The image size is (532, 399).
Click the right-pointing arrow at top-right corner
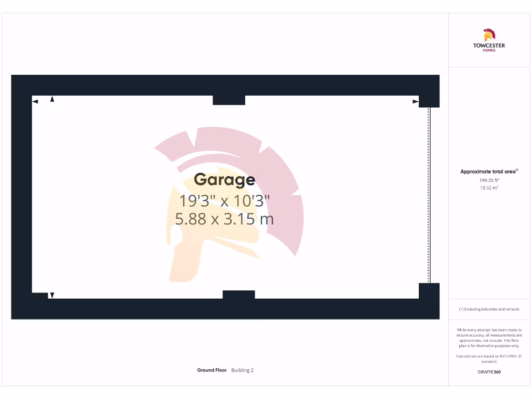pos(415,101)
